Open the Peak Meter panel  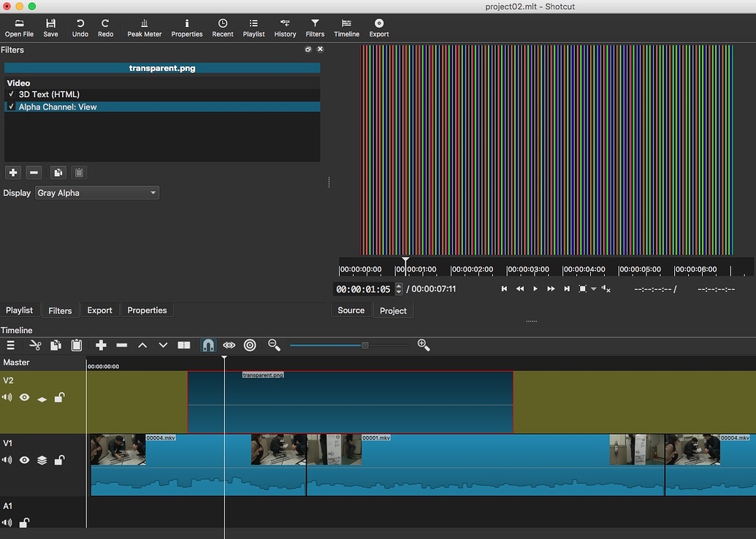(x=144, y=28)
